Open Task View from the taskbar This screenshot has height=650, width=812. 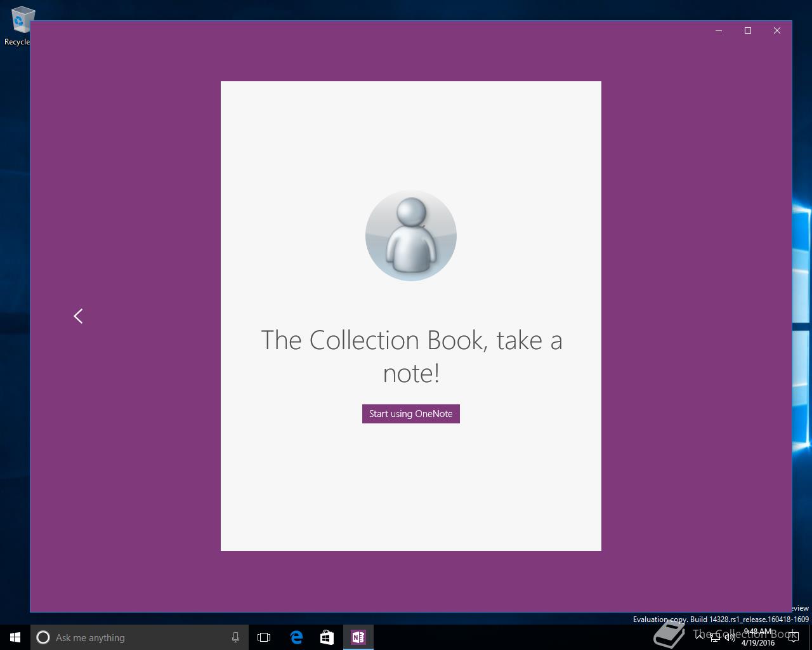pyautogui.click(x=264, y=637)
